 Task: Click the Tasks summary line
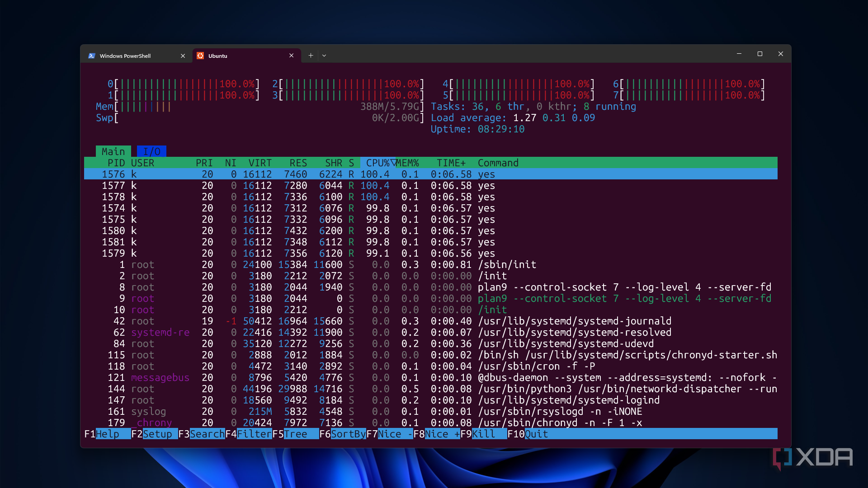(x=533, y=106)
